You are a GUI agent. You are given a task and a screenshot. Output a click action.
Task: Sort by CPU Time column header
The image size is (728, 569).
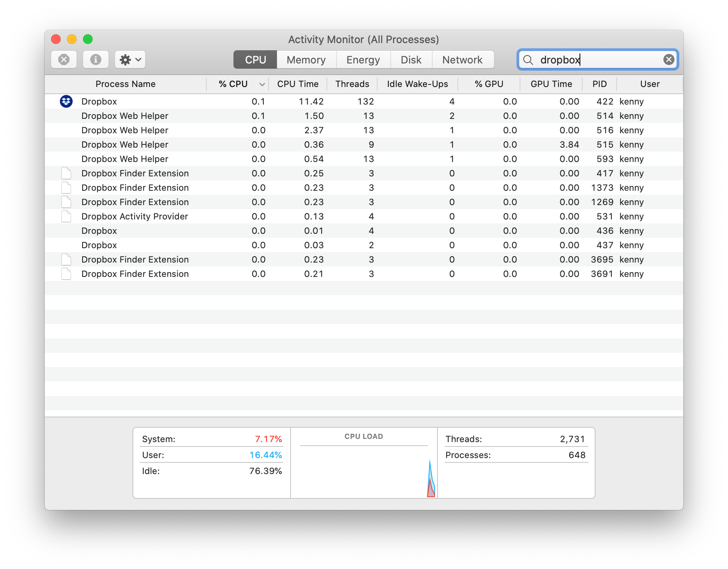tap(298, 84)
